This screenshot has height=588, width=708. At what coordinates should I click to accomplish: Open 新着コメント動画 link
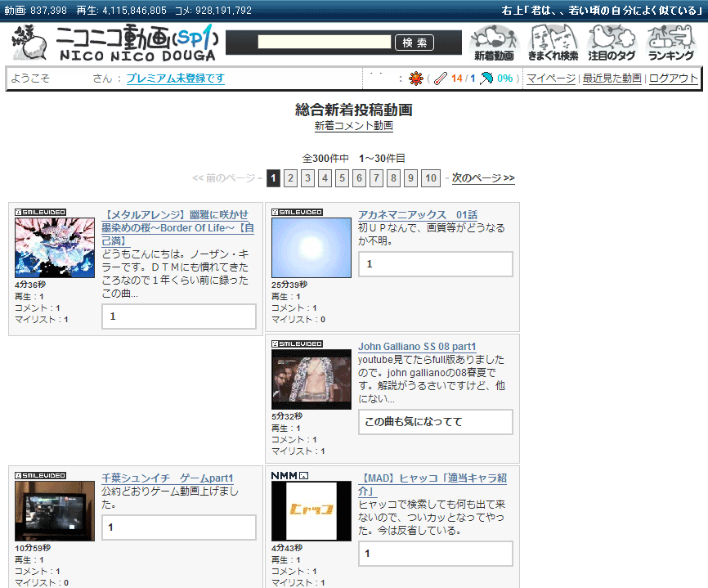point(353,126)
